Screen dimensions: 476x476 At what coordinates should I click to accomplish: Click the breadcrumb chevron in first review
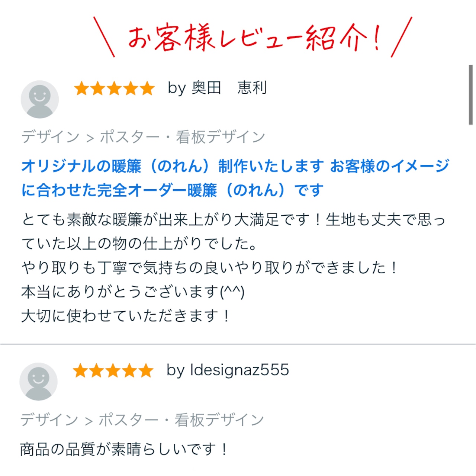[90, 138]
